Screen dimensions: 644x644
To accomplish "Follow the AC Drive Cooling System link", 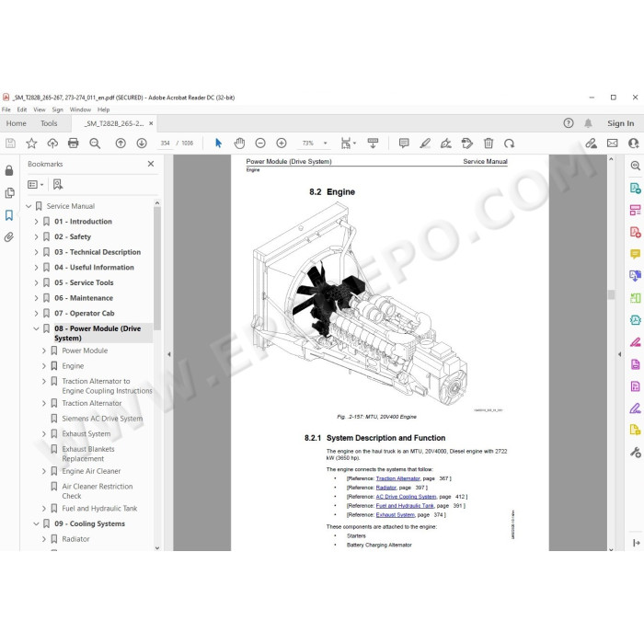I will [406, 497].
